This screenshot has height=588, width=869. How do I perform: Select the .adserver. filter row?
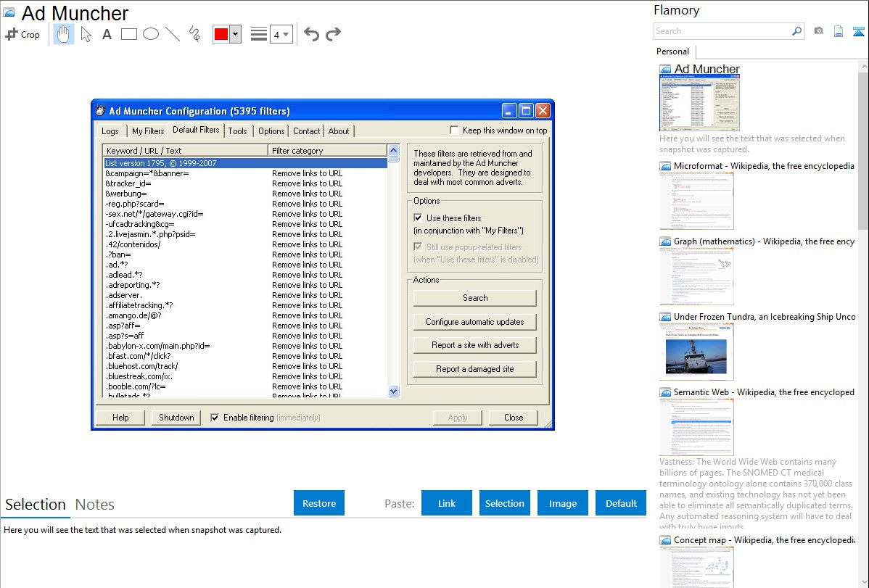tap(245, 295)
